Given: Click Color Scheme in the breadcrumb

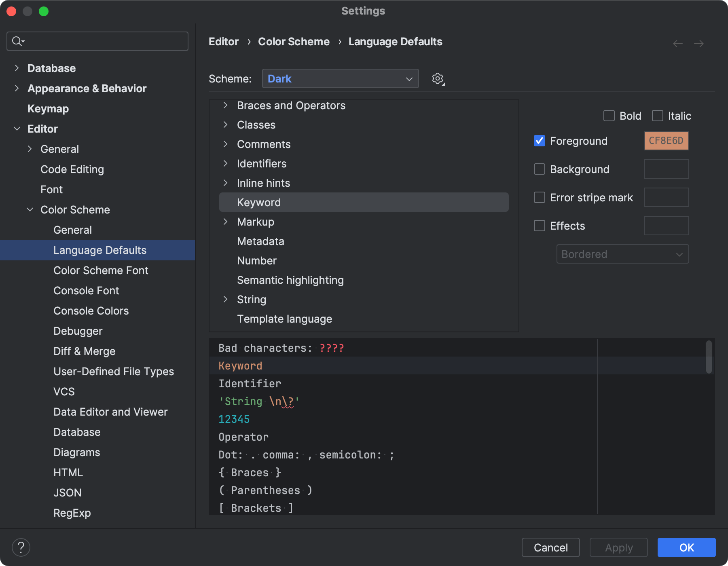Looking at the screenshot, I should [x=294, y=41].
